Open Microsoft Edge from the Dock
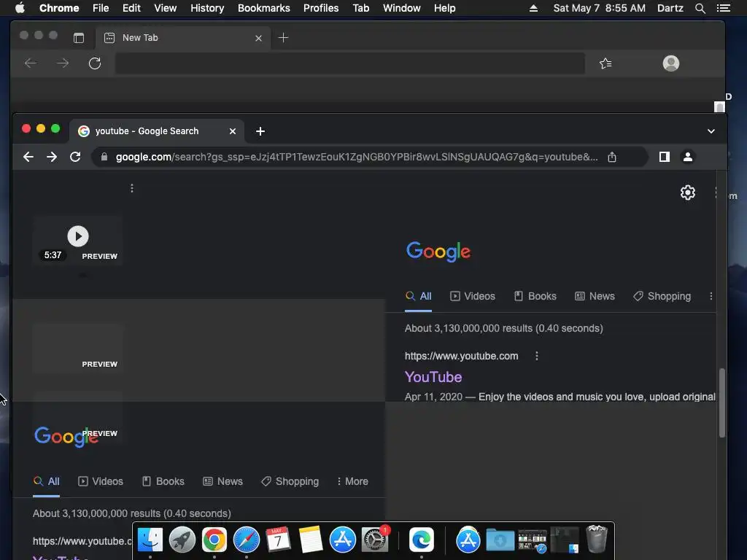 [421, 540]
